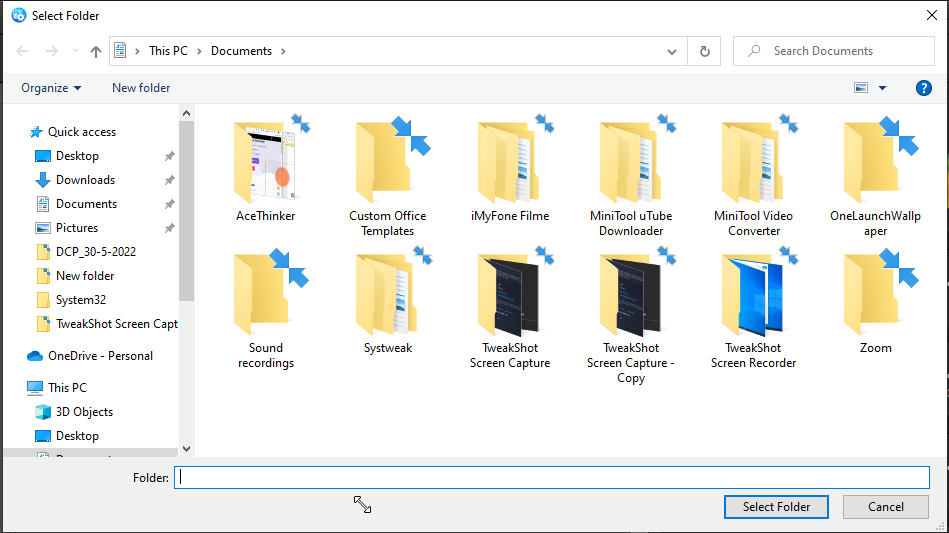Open New folder in the sidebar
Image resolution: width=949 pixels, height=533 pixels.
(85, 276)
